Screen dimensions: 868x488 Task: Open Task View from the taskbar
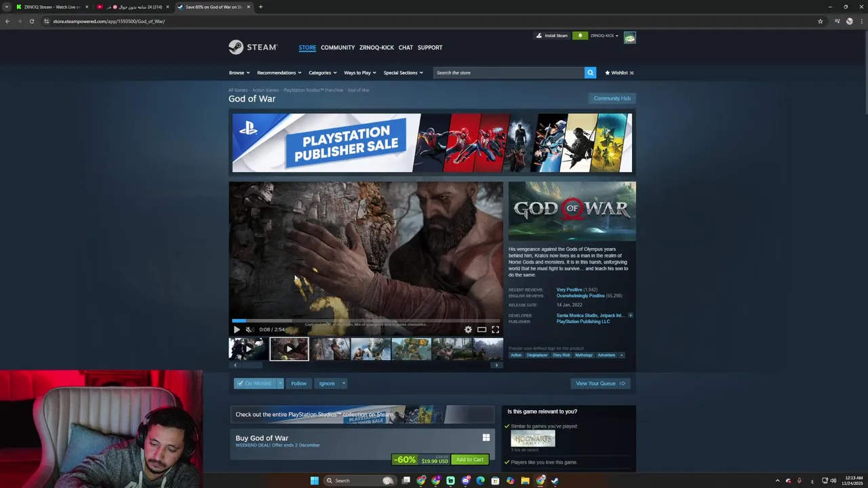click(406, 481)
